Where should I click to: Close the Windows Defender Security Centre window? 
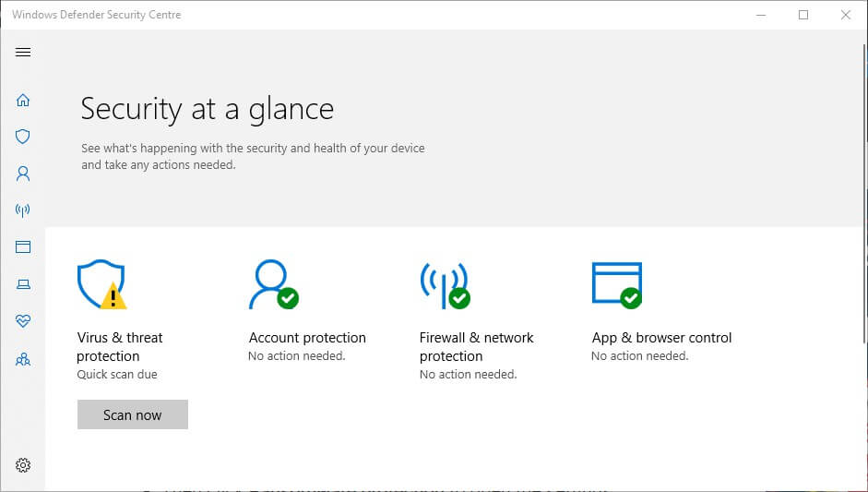coord(845,15)
